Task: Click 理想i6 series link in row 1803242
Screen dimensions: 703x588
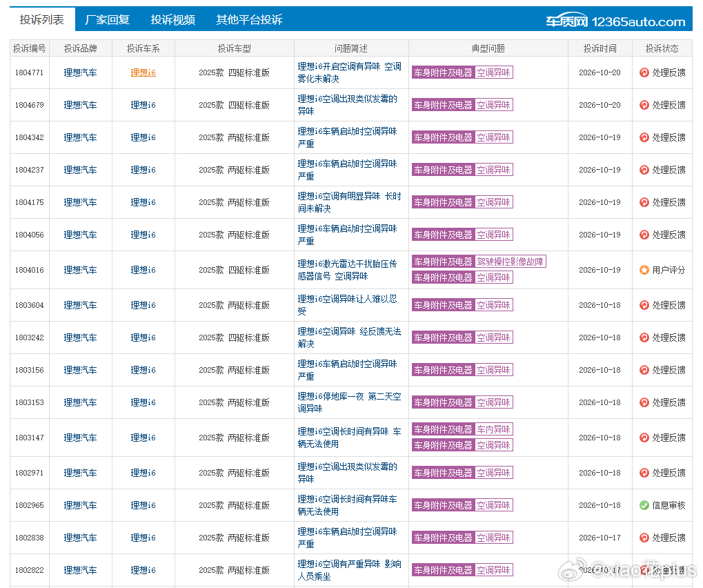Action: 143,337
